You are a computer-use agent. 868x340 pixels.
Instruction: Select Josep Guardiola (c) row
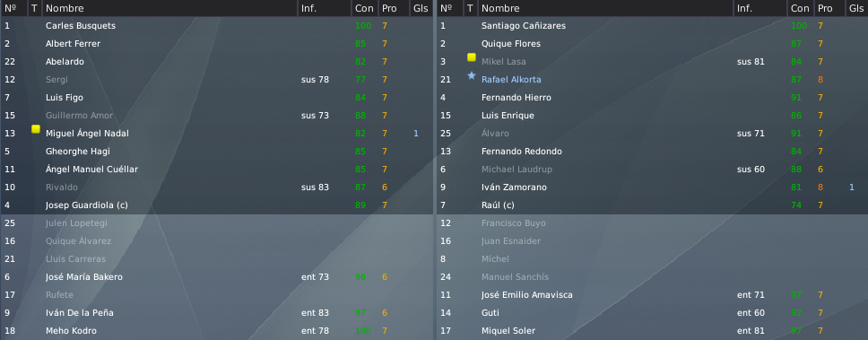click(x=216, y=205)
